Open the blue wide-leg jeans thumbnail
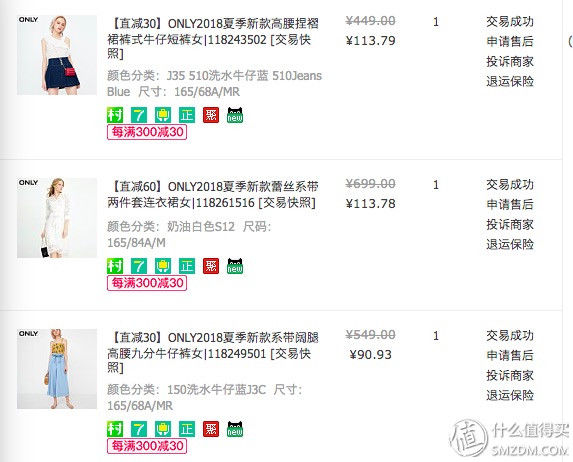 (x=57, y=369)
